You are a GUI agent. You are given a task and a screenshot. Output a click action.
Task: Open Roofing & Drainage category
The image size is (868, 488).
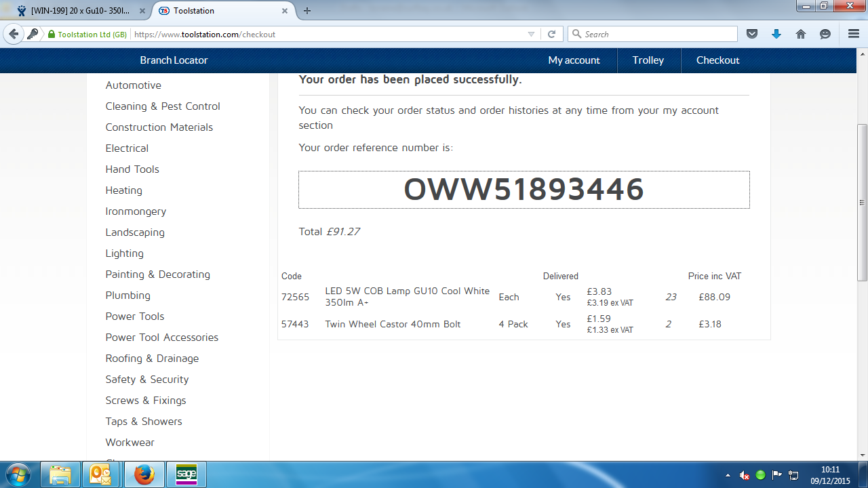pyautogui.click(x=153, y=359)
